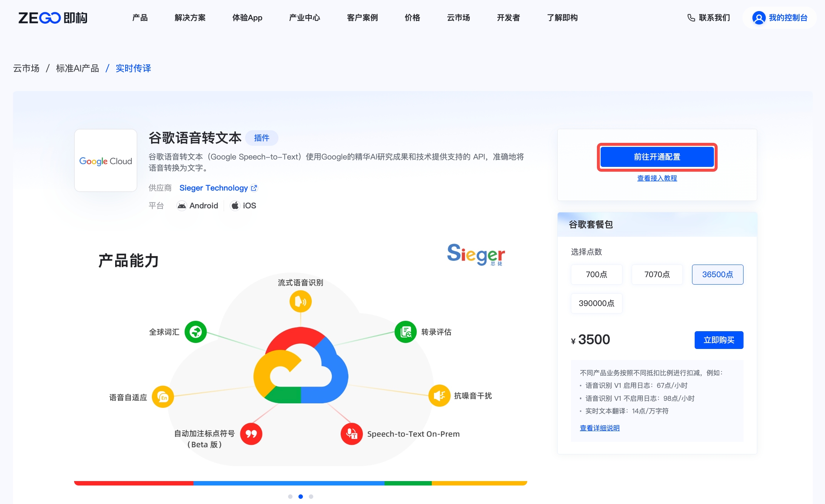
Task: Click the 联系我们 link
Action: [714, 18]
